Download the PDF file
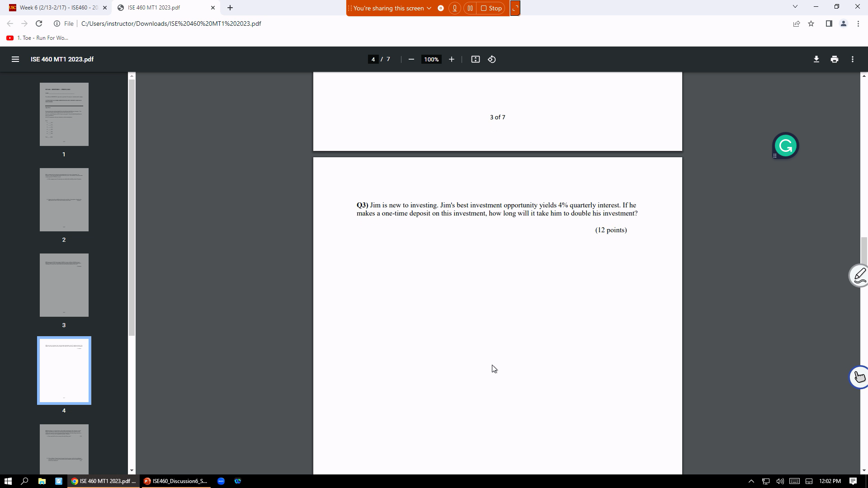868x488 pixels. 816,59
